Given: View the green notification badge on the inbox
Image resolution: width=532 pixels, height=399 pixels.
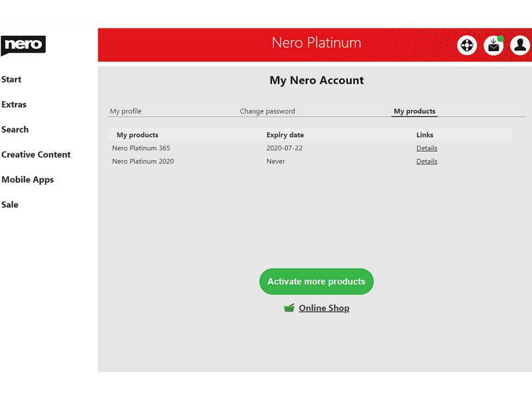Looking at the screenshot, I should [x=501, y=39].
